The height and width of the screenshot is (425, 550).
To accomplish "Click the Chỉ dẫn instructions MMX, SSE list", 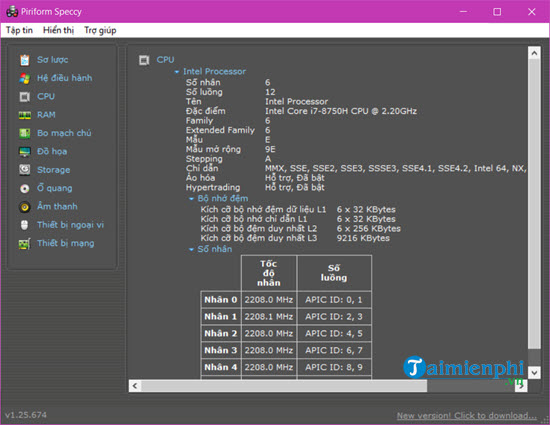I will pos(395,168).
